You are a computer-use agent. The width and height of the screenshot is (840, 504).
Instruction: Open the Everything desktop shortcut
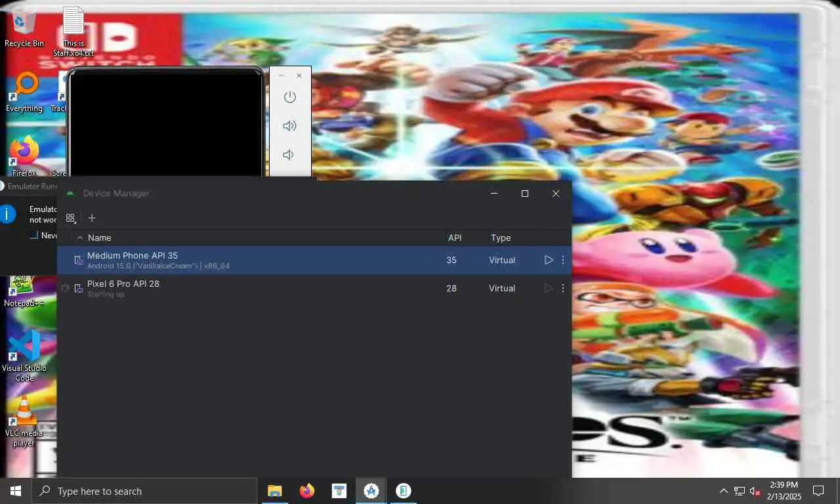pos(24,93)
